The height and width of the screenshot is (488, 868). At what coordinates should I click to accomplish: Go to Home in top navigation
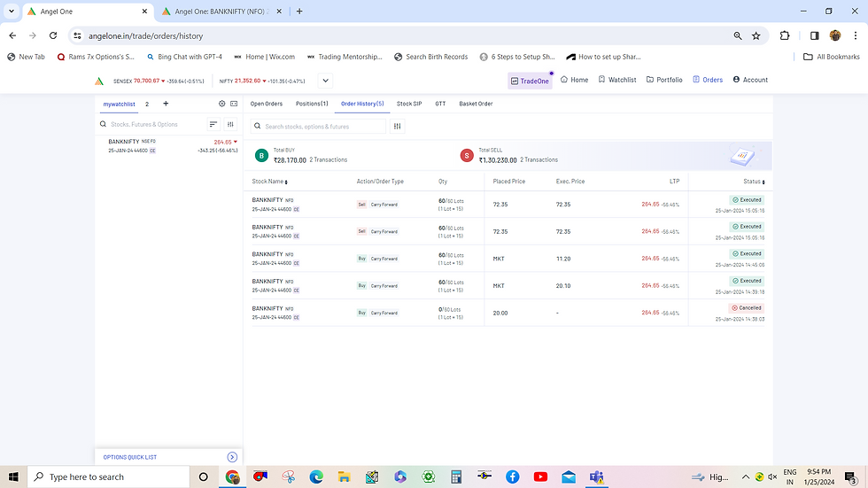[x=575, y=80]
